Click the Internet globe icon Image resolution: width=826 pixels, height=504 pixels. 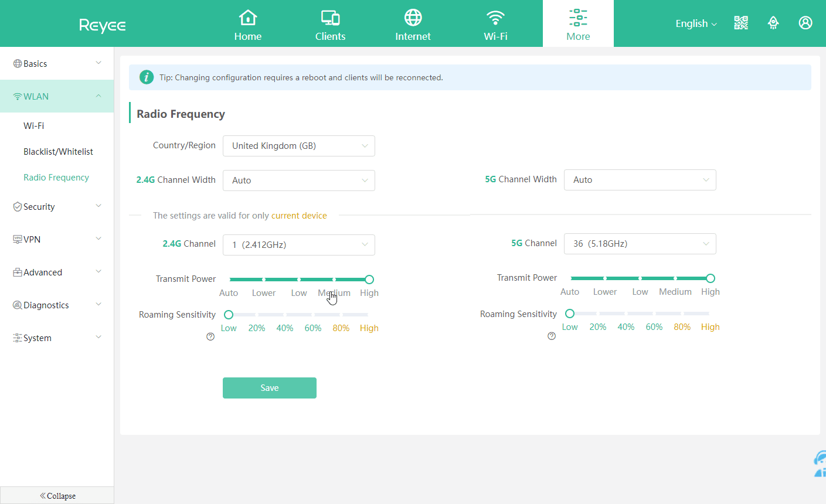(x=413, y=18)
